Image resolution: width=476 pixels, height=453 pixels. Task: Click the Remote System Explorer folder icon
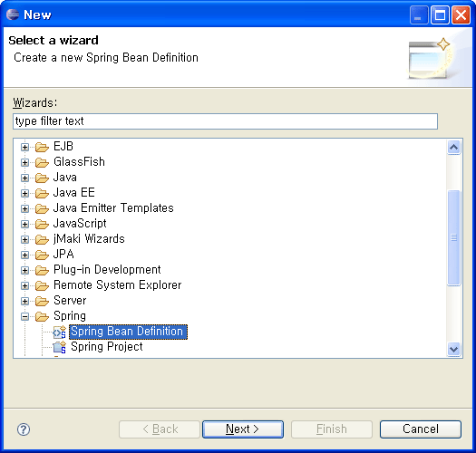42,285
